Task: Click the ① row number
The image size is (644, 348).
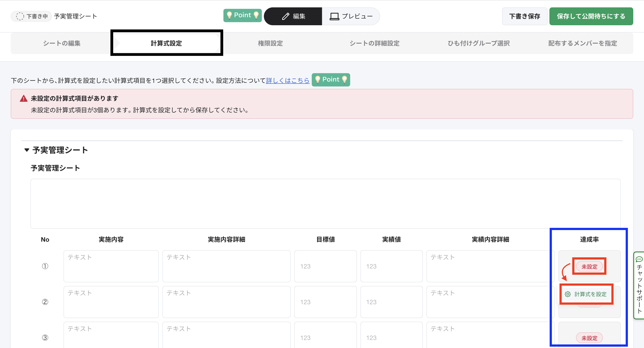Action: click(x=45, y=266)
